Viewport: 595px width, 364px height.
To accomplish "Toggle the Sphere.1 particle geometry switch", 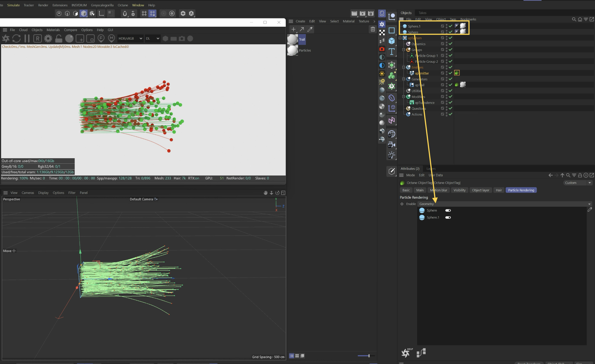I will (448, 218).
